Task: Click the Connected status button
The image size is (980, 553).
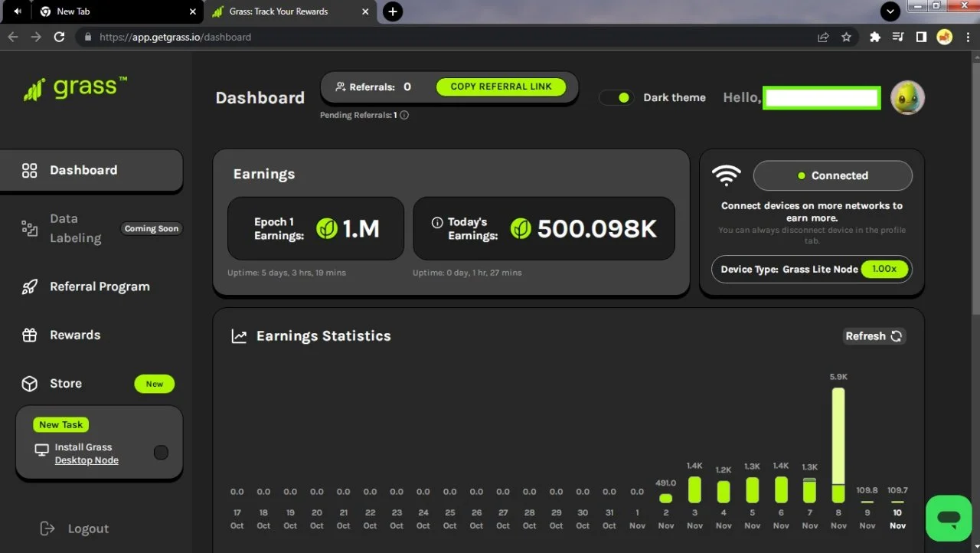Action: click(x=833, y=175)
